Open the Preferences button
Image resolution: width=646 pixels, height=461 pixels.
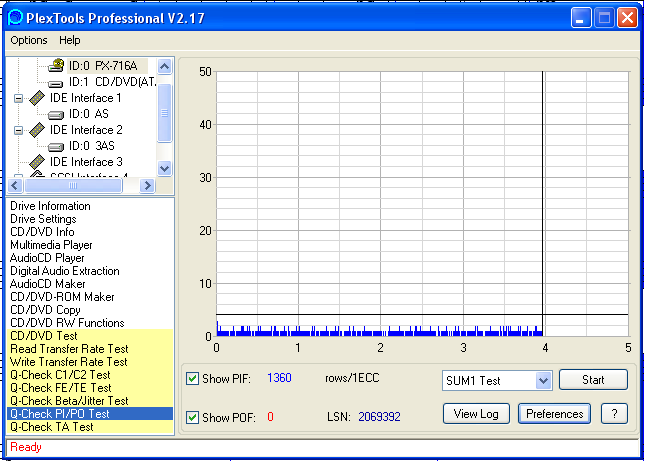click(x=555, y=414)
